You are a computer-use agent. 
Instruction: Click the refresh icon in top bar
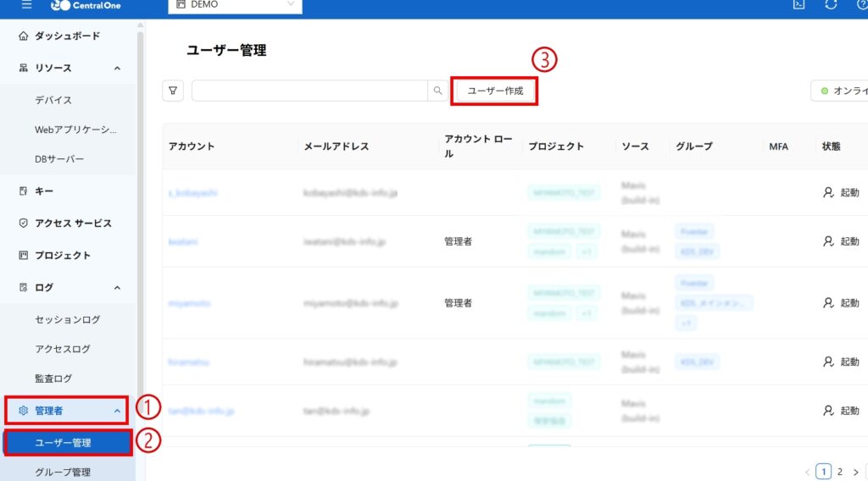pyautogui.click(x=831, y=5)
